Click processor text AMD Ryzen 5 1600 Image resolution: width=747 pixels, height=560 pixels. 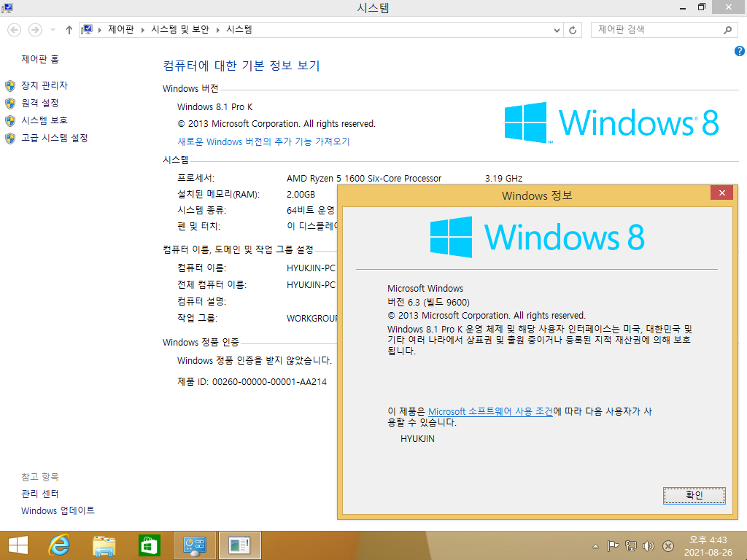[364, 179]
